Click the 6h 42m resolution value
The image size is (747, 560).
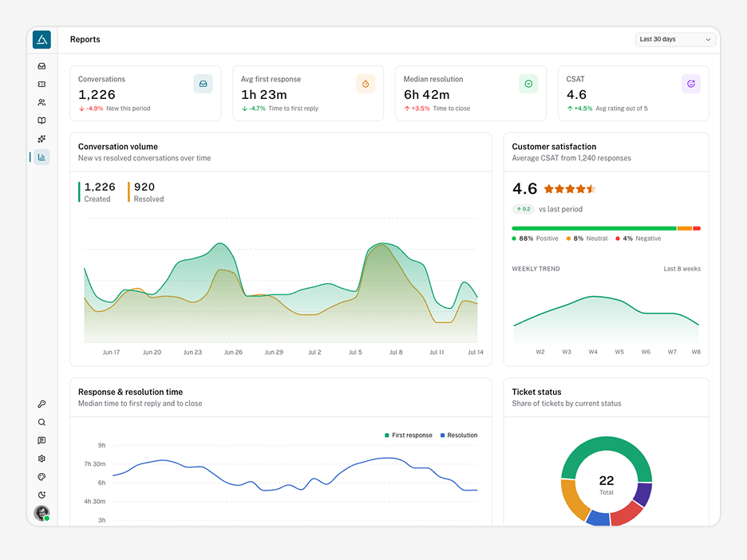pyautogui.click(x=427, y=95)
